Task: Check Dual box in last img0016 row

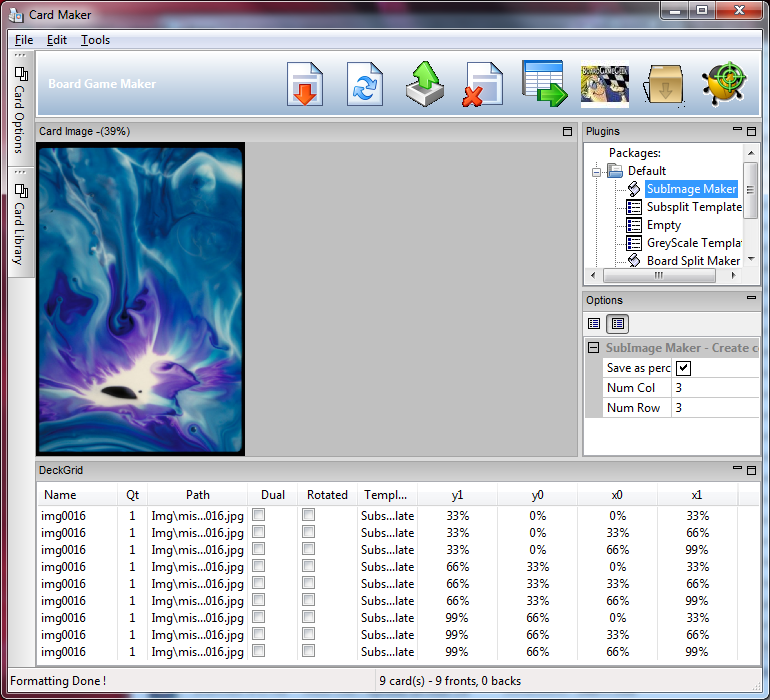Action: tap(258, 651)
